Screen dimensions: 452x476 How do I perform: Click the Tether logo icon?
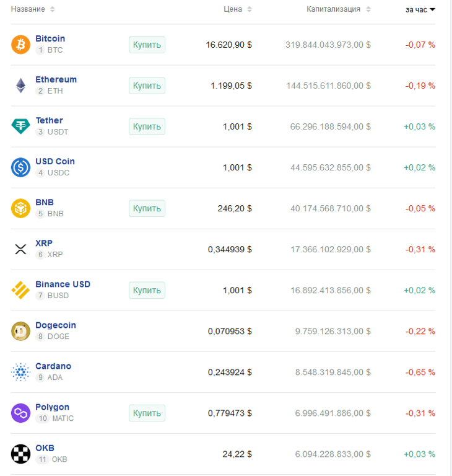[x=20, y=126]
